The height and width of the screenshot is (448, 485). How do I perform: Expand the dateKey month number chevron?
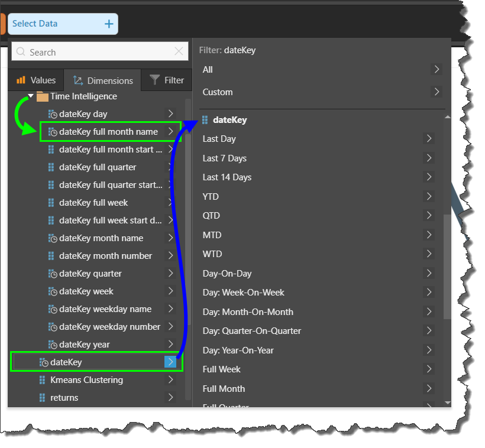(170, 255)
